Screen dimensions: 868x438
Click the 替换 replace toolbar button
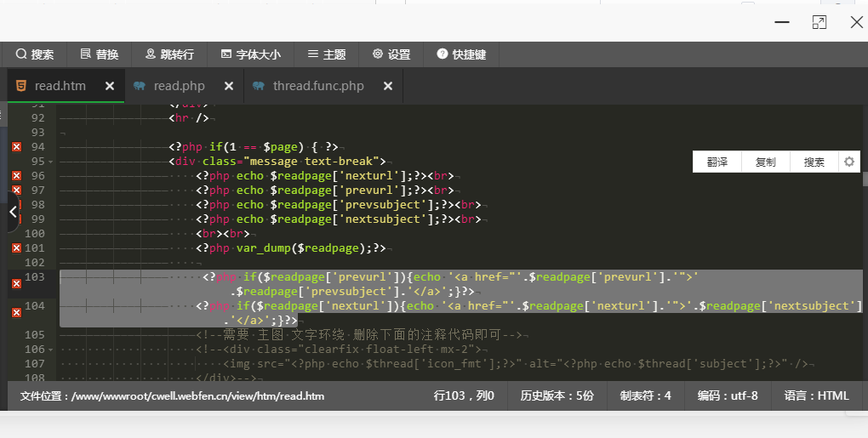coord(100,54)
